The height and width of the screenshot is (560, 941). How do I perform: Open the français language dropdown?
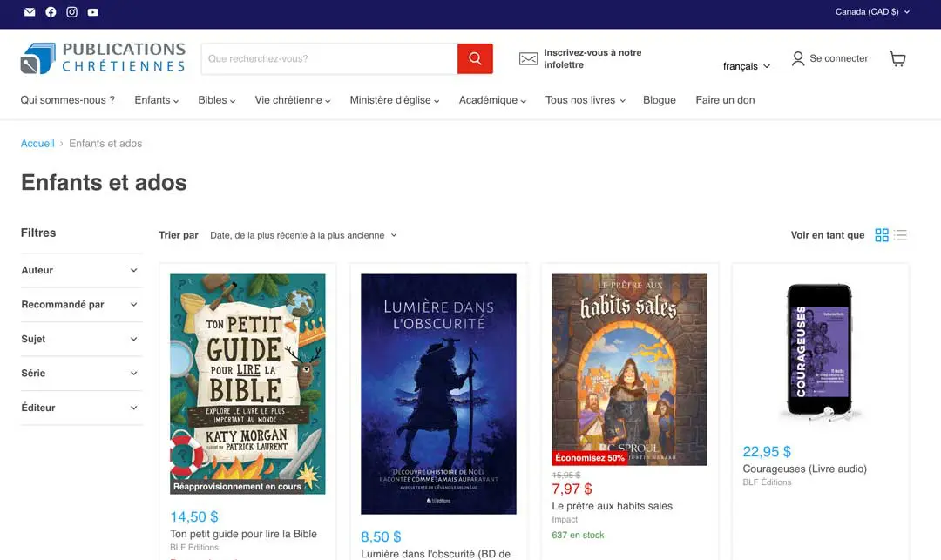pyautogui.click(x=747, y=66)
